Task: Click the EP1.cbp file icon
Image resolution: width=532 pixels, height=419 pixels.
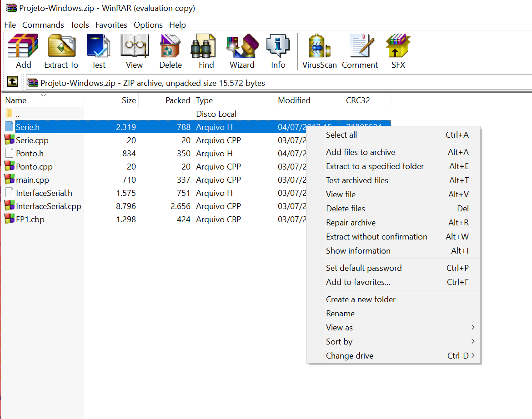Action: pos(10,219)
